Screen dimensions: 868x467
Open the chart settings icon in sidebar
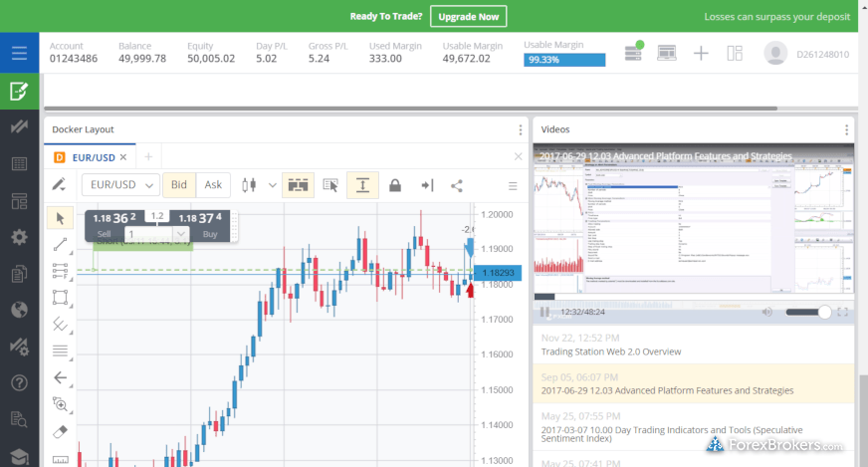tap(19, 347)
